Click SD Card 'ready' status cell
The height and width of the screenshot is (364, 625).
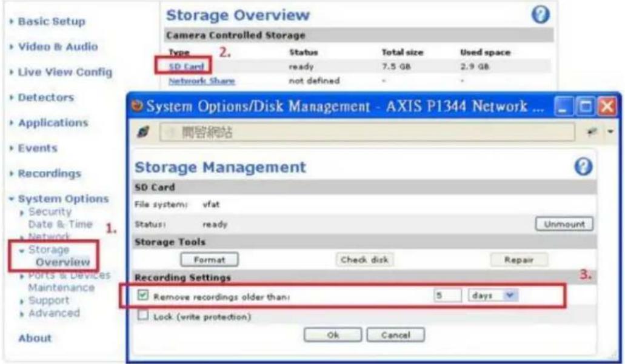[x=301, y=67]
